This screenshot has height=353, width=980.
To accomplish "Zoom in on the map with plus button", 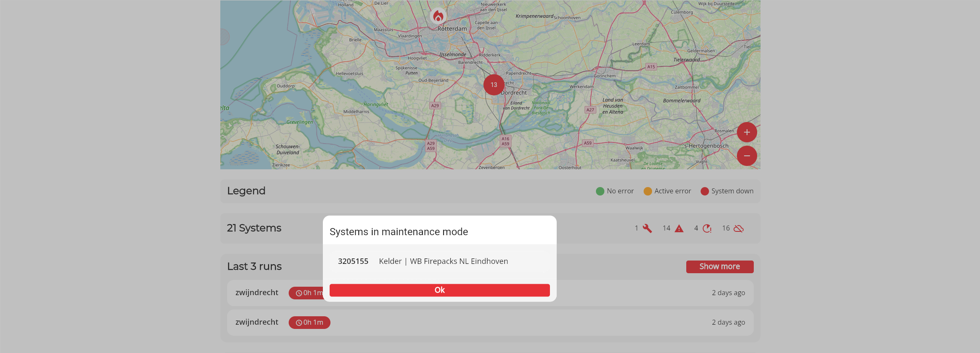I will click(x=747, y=132).
